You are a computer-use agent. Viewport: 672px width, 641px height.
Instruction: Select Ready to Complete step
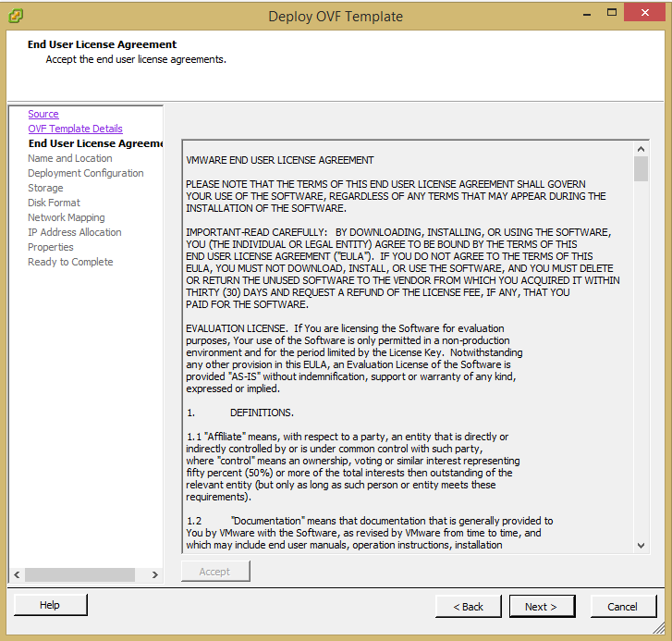coord(70,262)
